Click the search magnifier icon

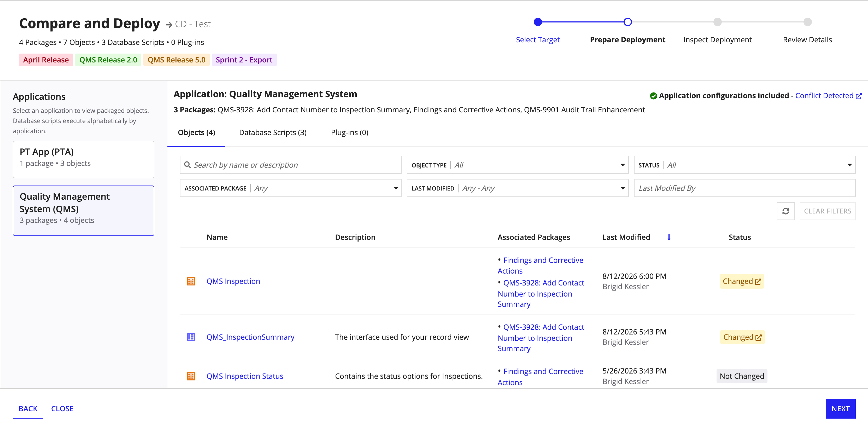coord(187,165)
